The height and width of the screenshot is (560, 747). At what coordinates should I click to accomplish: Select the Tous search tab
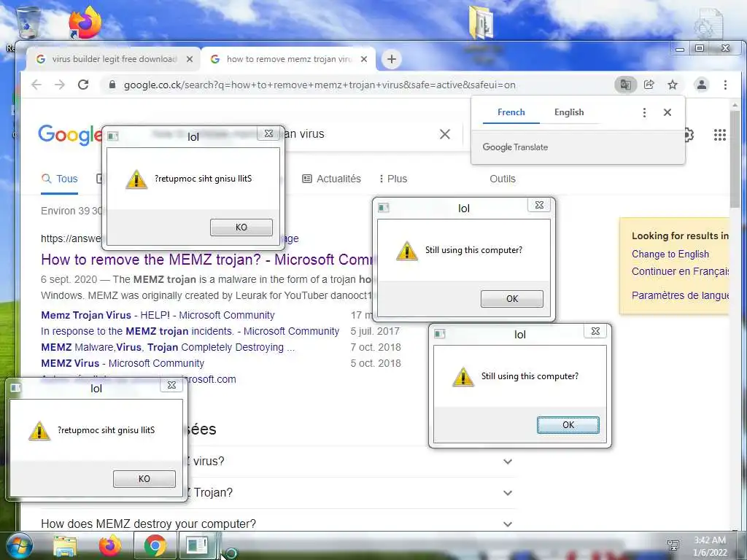pos(60,179)
